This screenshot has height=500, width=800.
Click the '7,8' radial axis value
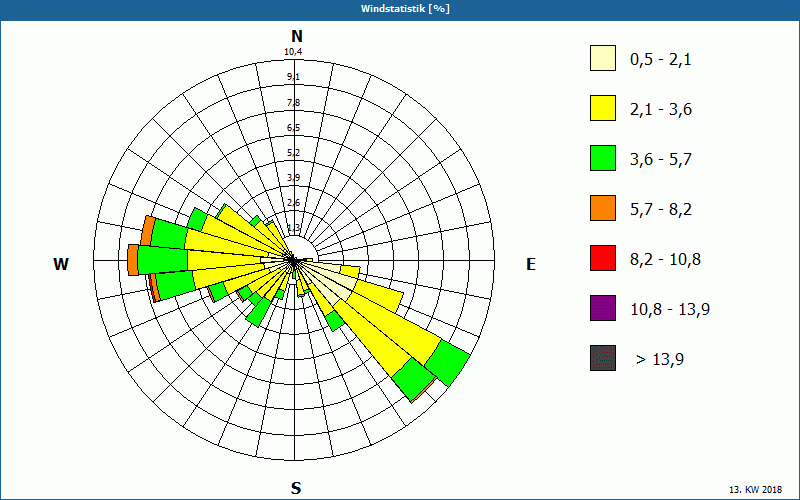tap(293, 103)
